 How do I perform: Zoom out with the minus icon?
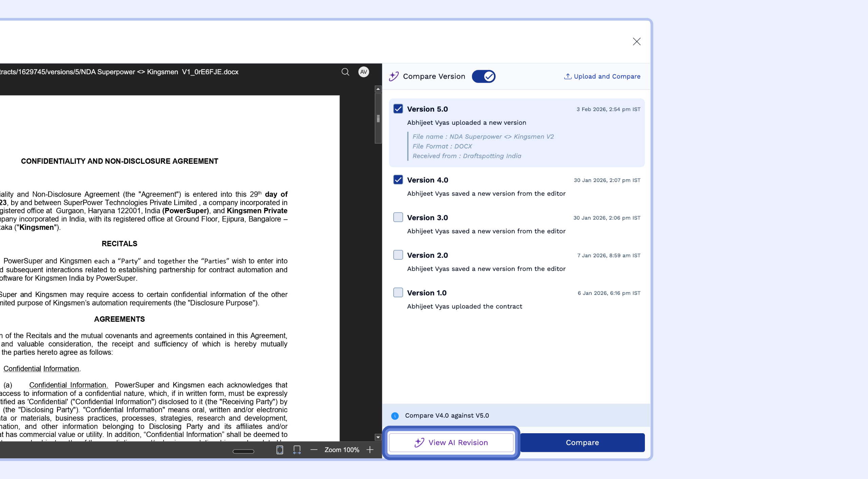pyautogui.click(x=314, y=450)
